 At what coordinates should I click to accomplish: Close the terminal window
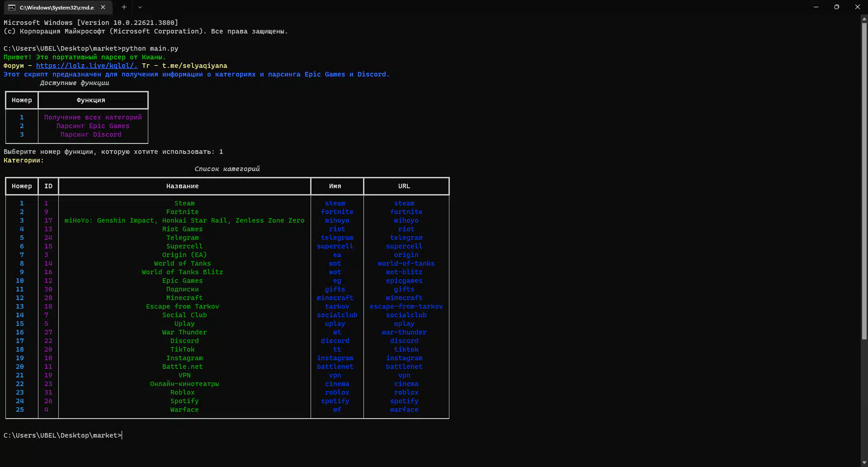pos(858,7)
